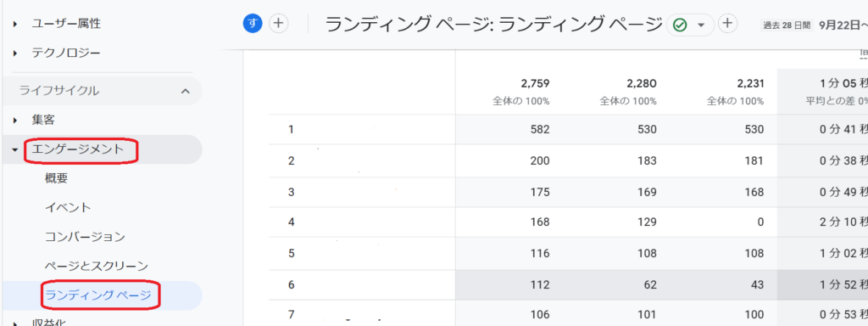Click the plus icon right of report title
Viewport: 868px width, 326px height.
click(728, 23)
